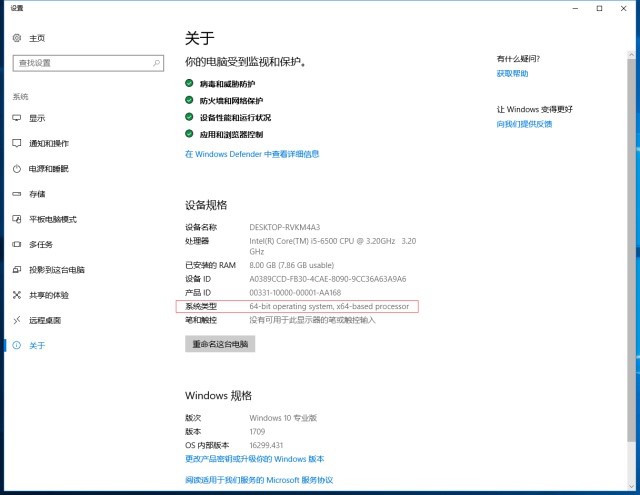Close the Settings window
640x495 pixels.
[623, 8]
